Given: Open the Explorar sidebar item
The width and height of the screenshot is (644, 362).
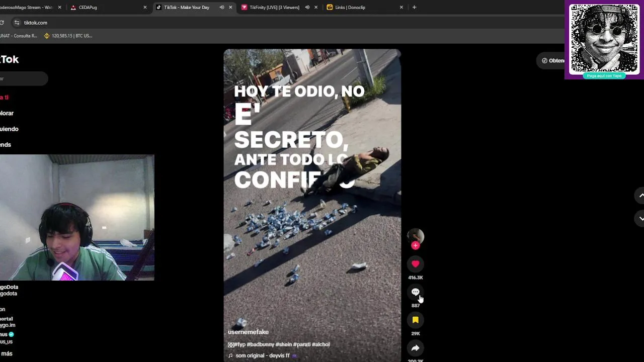Looking at the screenshot, I should click(7, 113).
